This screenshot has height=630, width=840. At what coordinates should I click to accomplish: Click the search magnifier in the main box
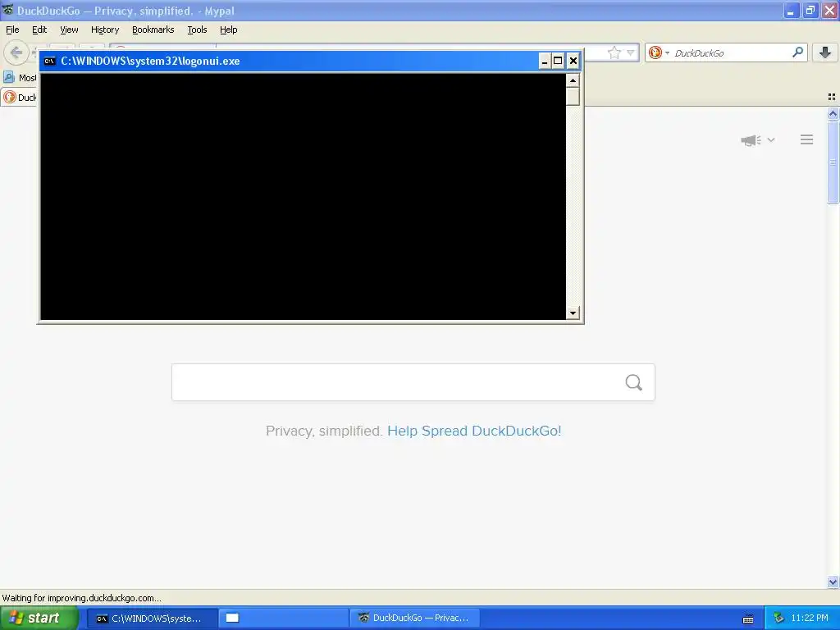(x=634, y=382)
